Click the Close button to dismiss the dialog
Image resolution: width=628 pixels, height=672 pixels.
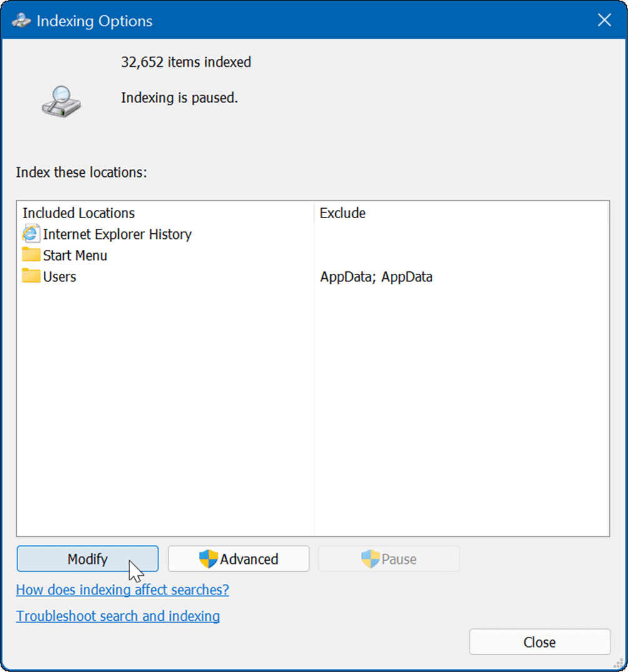pyautogui.click(x=539, y=641)
